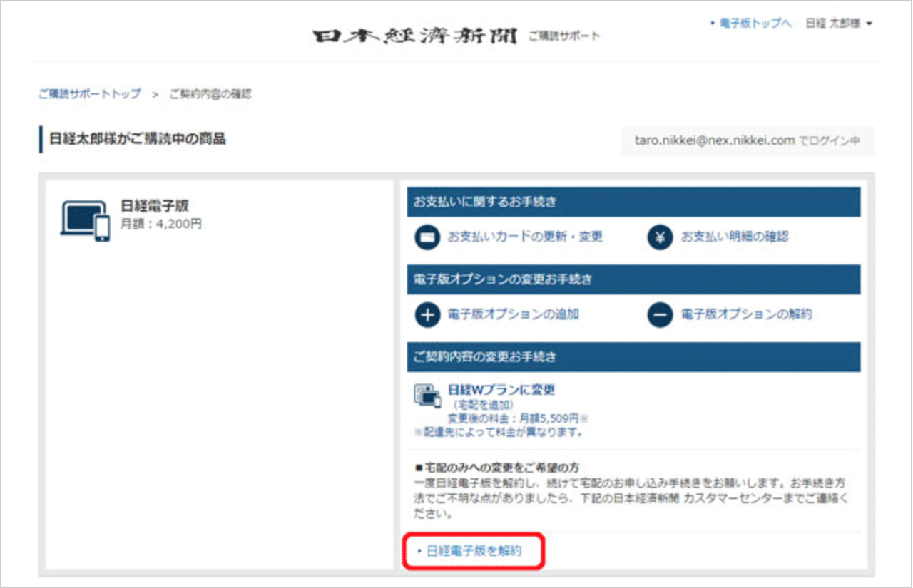The image size is (913, 588).
Task: Click the ご契約内容の変更お手続き section header
Action: 633,356
